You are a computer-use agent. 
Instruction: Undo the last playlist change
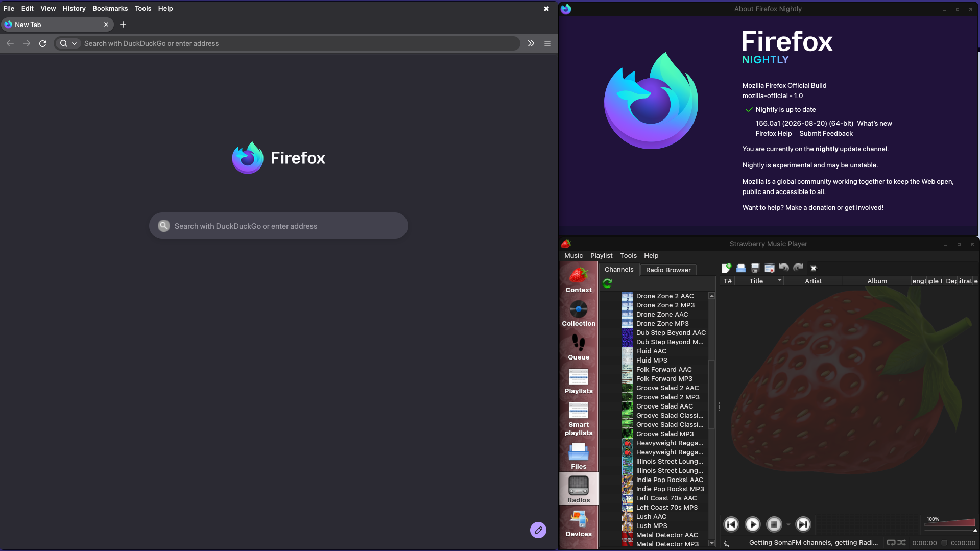point(783,268)
